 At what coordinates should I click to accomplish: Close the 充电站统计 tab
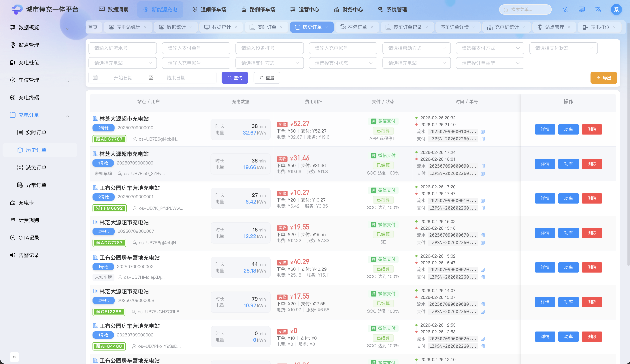coord(145,27)
